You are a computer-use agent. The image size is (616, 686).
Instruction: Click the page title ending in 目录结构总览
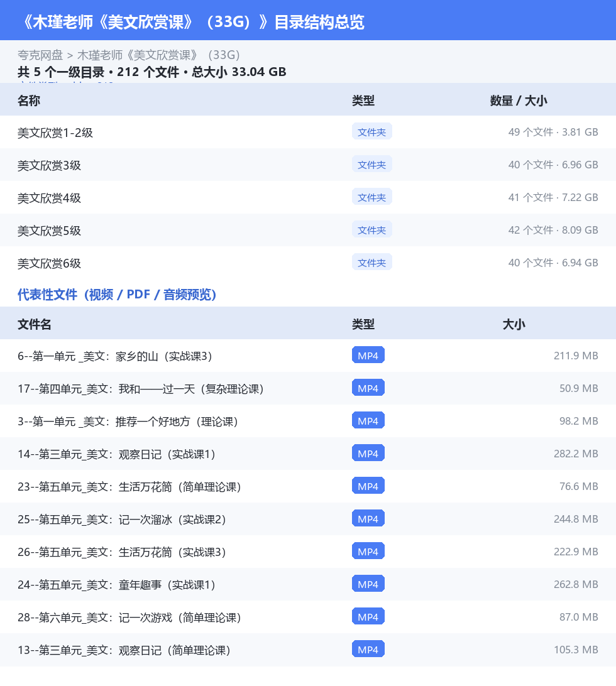(x=192, y=21)
